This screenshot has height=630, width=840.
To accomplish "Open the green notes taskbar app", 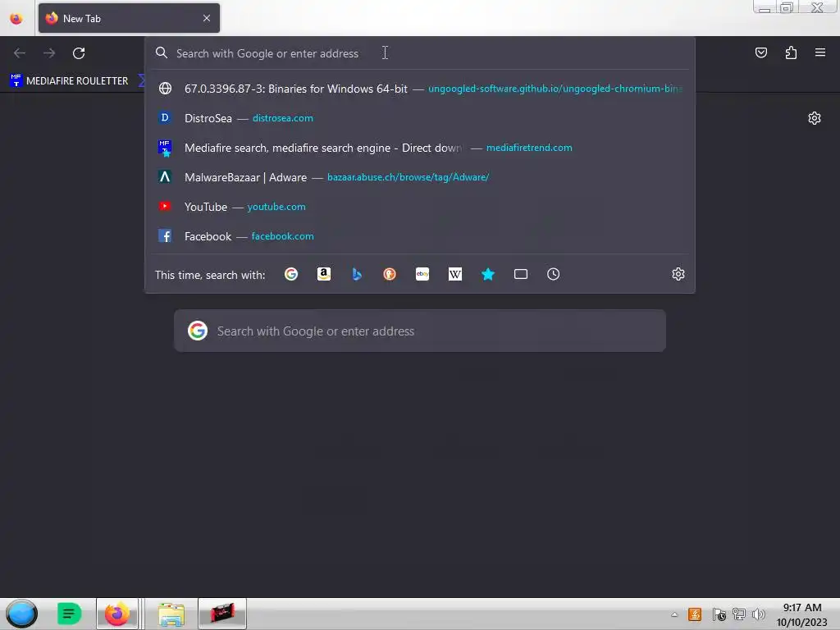I will coord(69,614).
